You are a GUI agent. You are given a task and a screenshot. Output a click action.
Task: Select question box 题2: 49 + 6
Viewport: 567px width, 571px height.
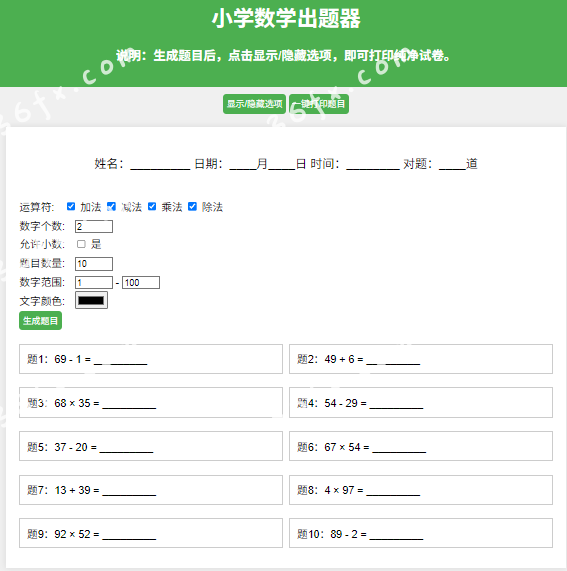[421, 359]
